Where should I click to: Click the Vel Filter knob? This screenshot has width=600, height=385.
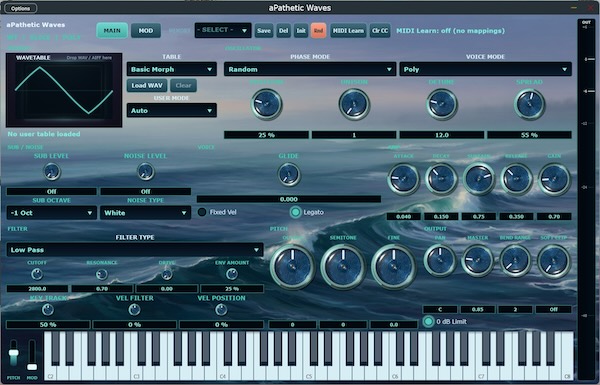[134, 309]
